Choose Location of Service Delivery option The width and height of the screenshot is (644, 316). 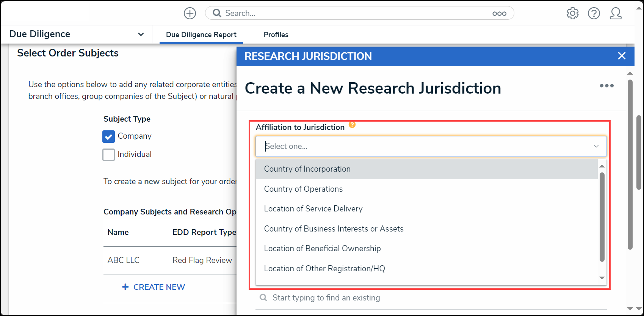pyautogui.click(x=427, y=209)
